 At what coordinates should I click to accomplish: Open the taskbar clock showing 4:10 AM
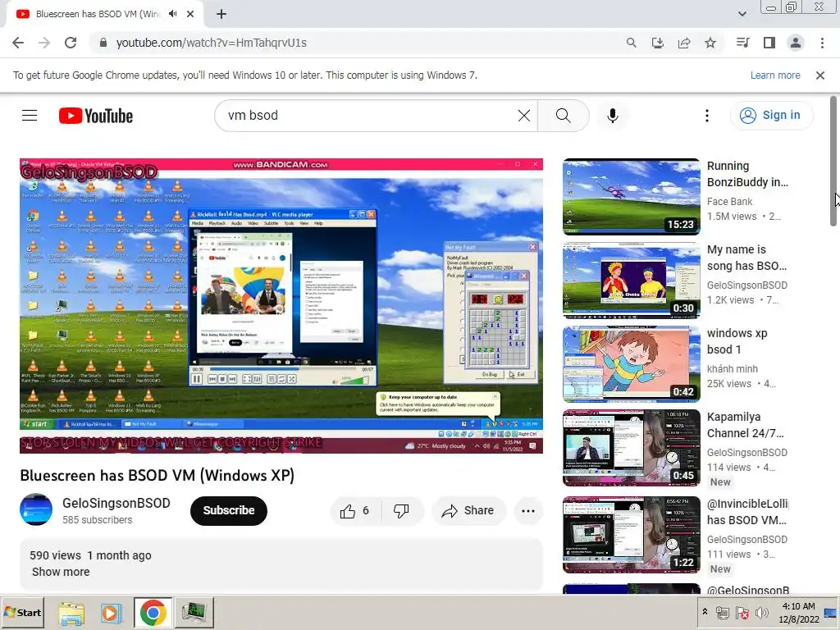pyautogui.click(x=799, y=612)
